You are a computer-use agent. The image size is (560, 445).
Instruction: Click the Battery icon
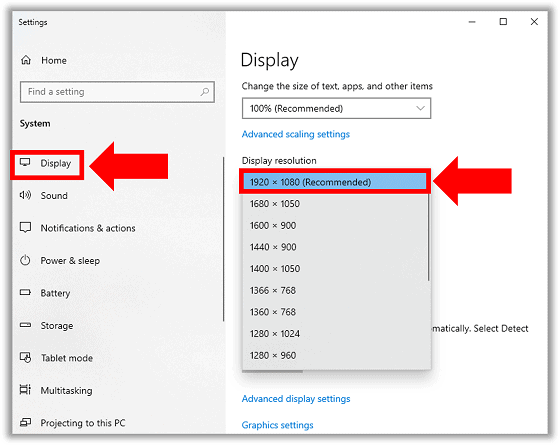(x=25, y=292)
